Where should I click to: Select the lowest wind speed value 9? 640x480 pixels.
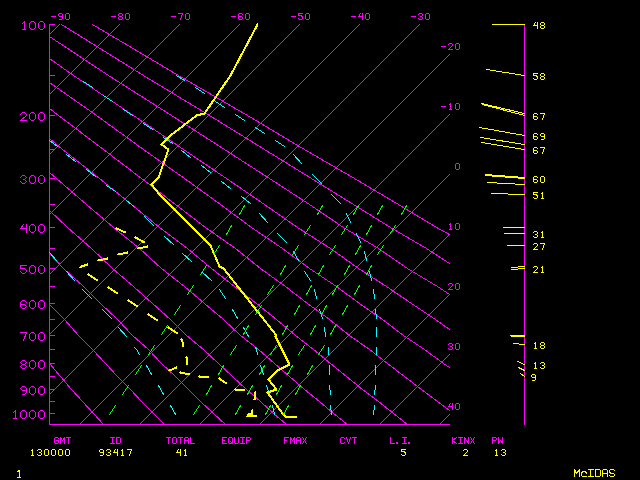(534, 378)
